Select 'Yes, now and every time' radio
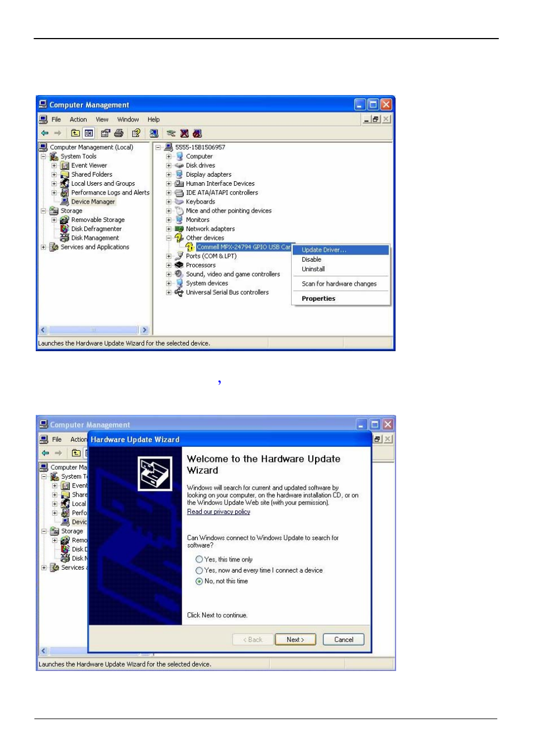This screenshot has height=756, width=533. click(199, 570)
